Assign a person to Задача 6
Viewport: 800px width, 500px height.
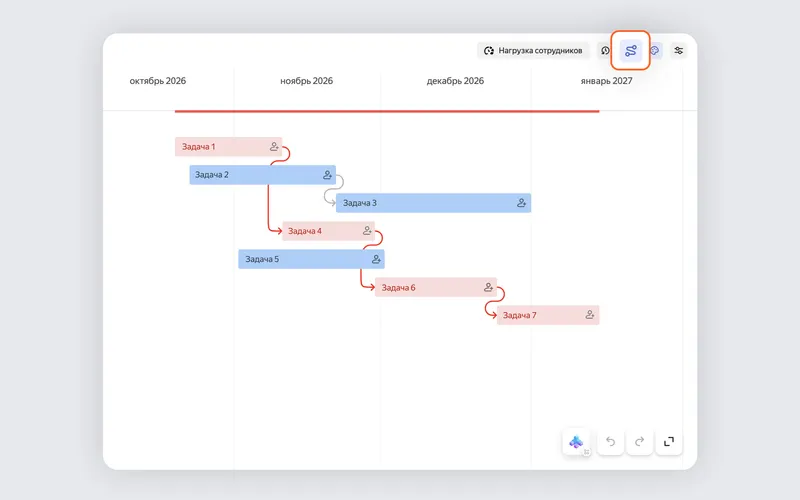pos(488,288)
